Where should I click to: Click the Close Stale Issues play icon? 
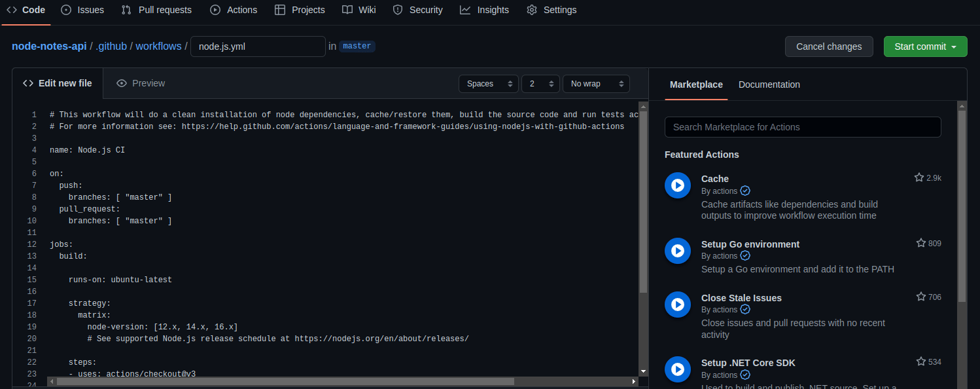[678, 305]
